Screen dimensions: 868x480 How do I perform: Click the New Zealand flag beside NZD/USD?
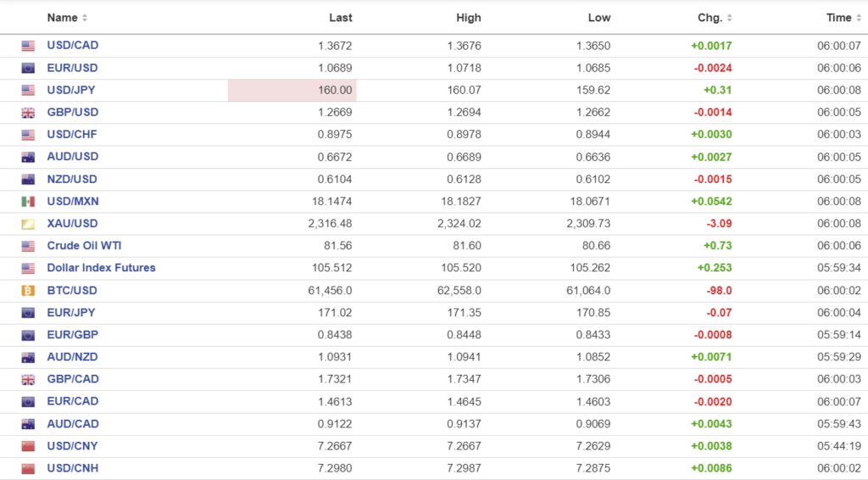click(x=28, y=180)
